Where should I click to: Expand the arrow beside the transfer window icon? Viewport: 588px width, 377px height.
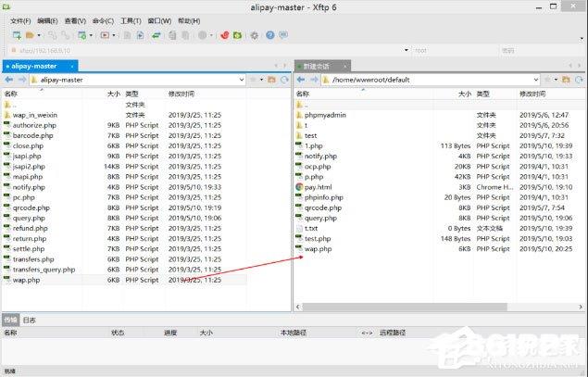pyautogui.click(x=91, y=35)
